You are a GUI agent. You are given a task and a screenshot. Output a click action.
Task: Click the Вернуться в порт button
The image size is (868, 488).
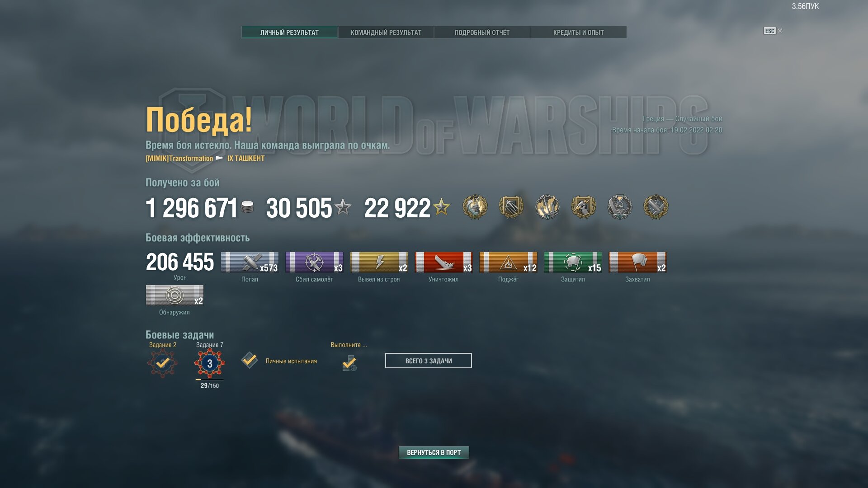434,452
